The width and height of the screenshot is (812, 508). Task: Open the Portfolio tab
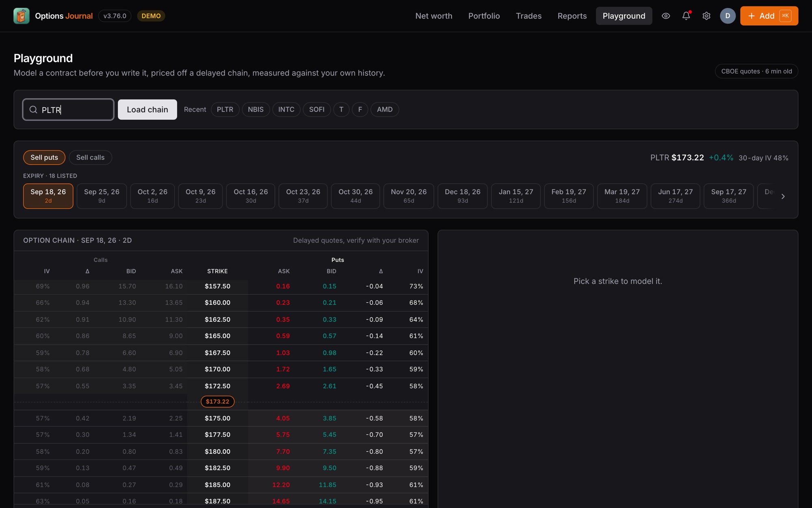pos(484,16)
